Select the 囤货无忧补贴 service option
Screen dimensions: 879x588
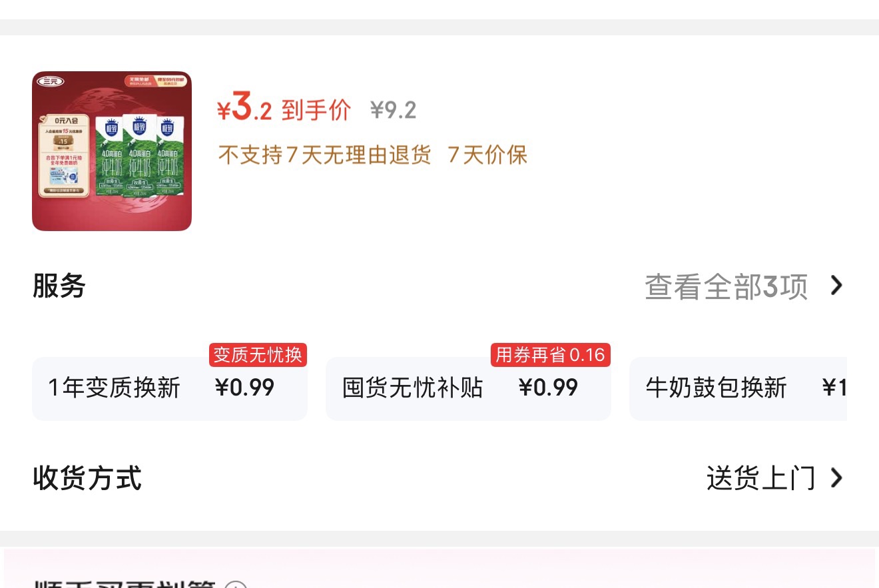tap(468, 388)
